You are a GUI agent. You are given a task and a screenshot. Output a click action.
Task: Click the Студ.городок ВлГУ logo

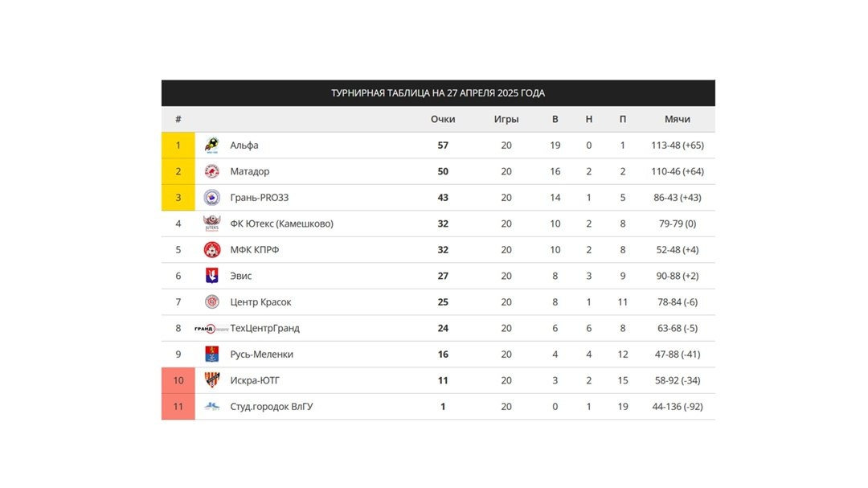211,407
